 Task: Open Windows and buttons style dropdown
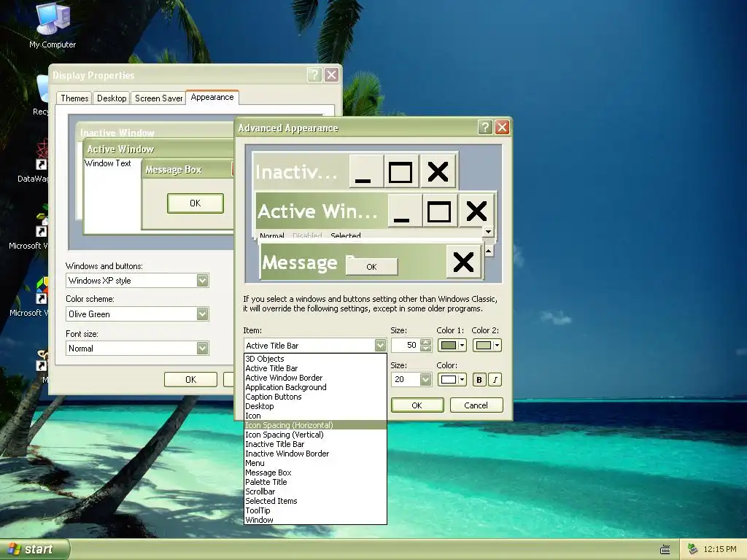(203, 281)
